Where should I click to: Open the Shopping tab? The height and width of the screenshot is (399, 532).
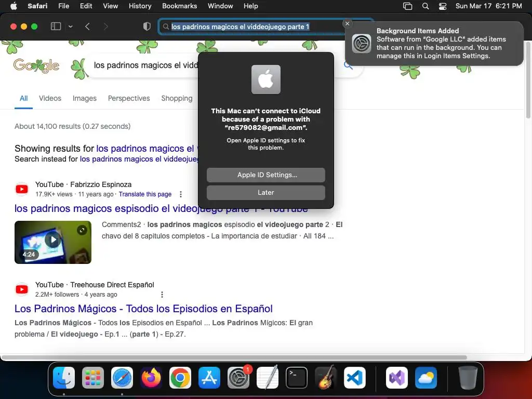click(x=177, y=98)
